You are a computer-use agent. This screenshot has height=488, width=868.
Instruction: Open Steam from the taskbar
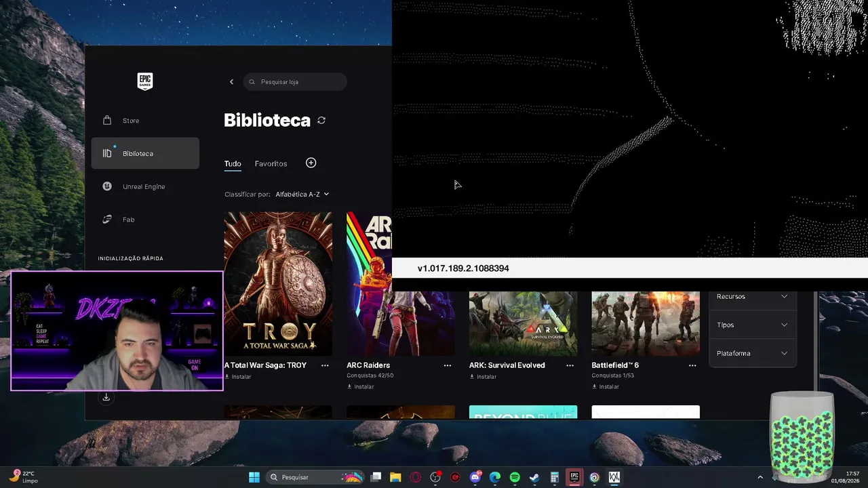point(534,477)
